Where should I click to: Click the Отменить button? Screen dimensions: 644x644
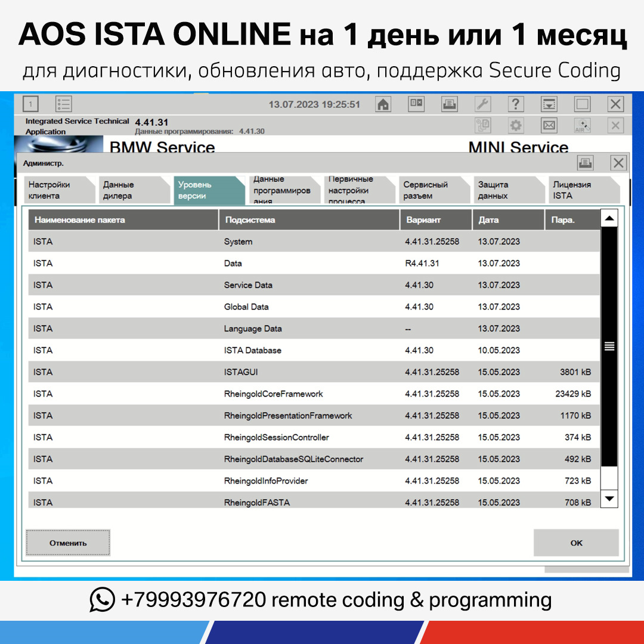pos(68,543)
